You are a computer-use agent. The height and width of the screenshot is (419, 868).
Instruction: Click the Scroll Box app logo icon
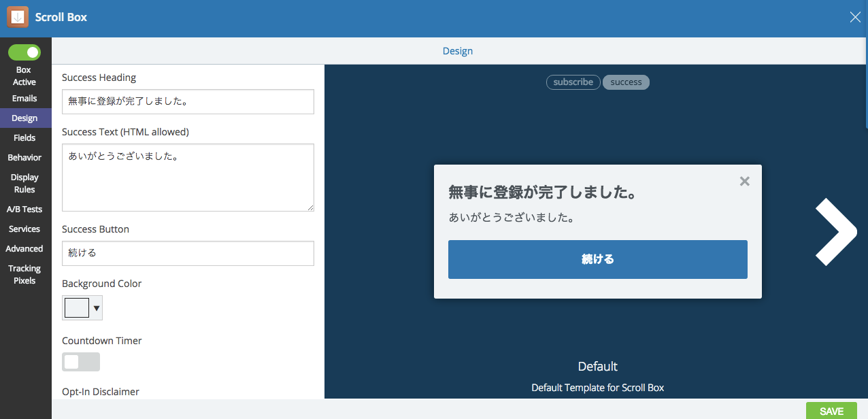click(18, 17)
